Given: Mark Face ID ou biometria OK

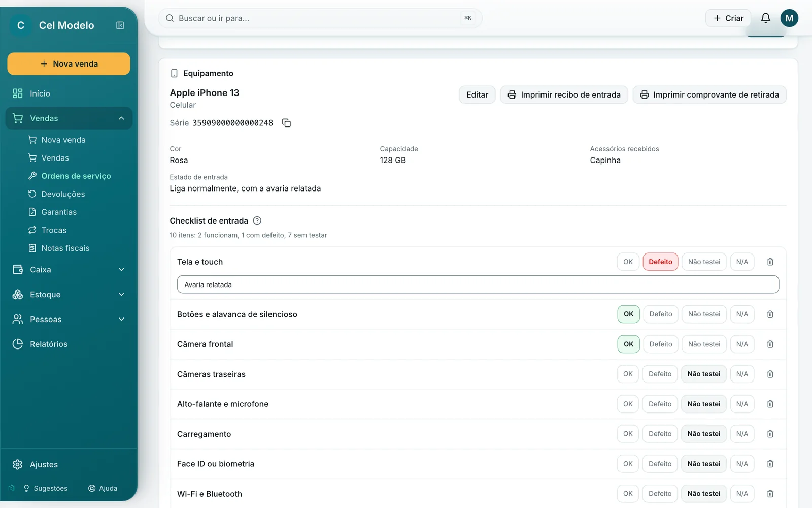Looking at the screenshot, I should click(x=628, y=464).
